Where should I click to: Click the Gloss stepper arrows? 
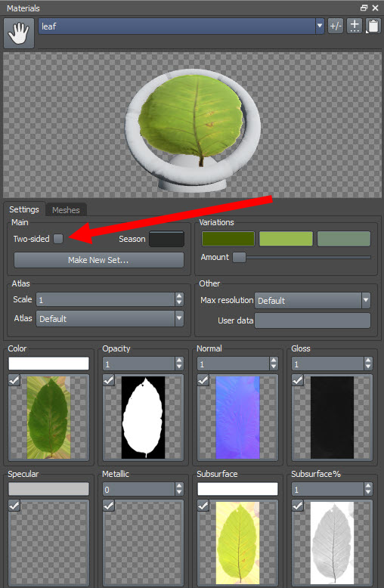368,364
